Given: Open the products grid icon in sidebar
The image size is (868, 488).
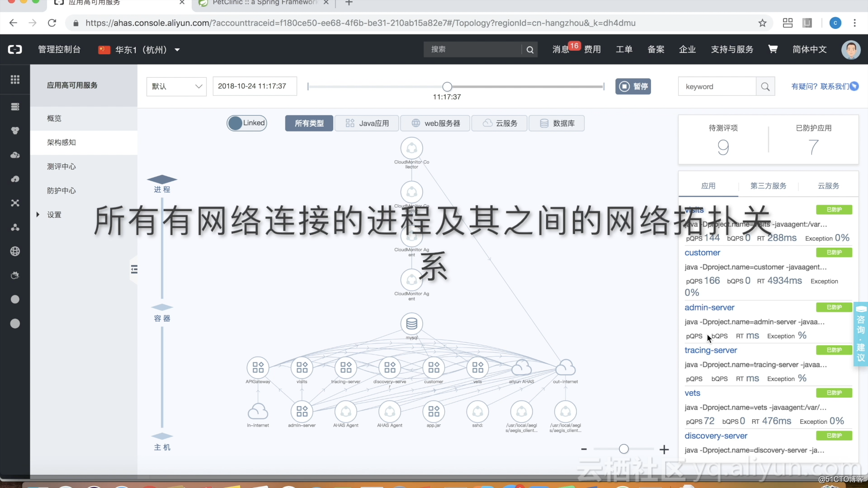Looking at the screenshot, I should pos(15,80).
